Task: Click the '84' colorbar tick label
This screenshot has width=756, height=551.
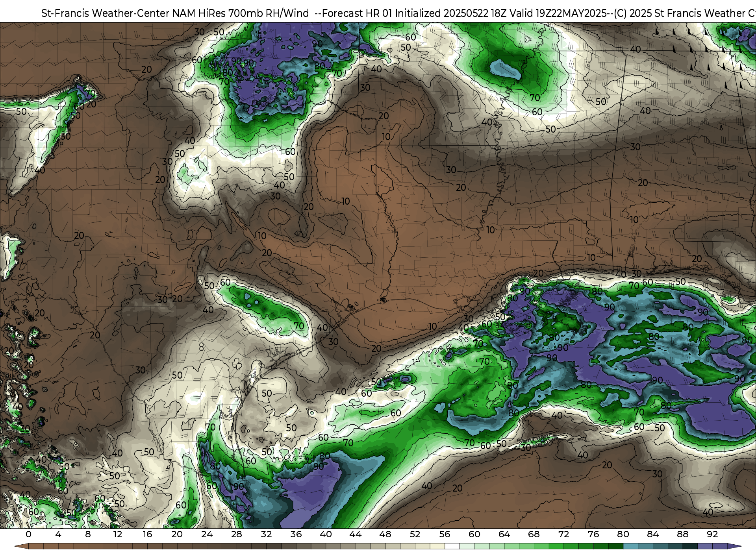Action: [x=653, y=534]
